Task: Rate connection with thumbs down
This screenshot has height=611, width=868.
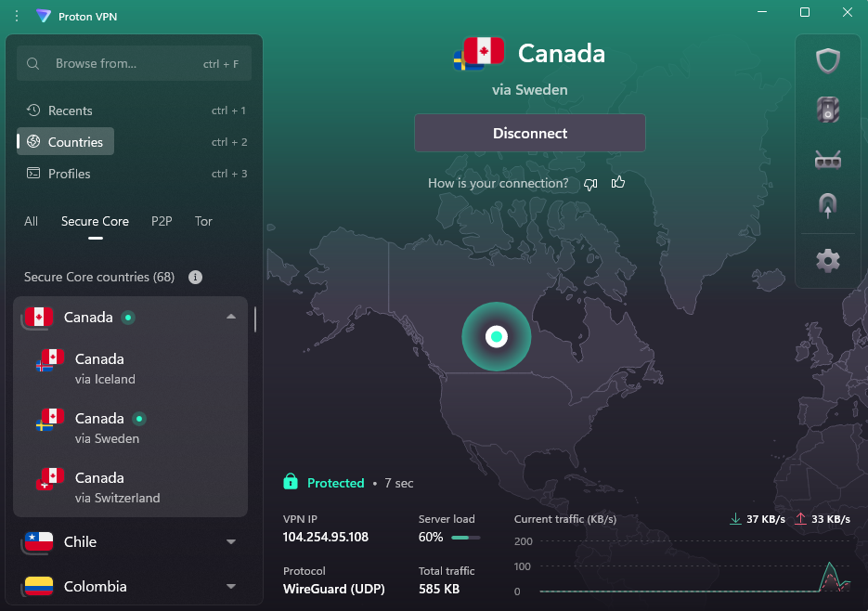Action: point(590,184)
